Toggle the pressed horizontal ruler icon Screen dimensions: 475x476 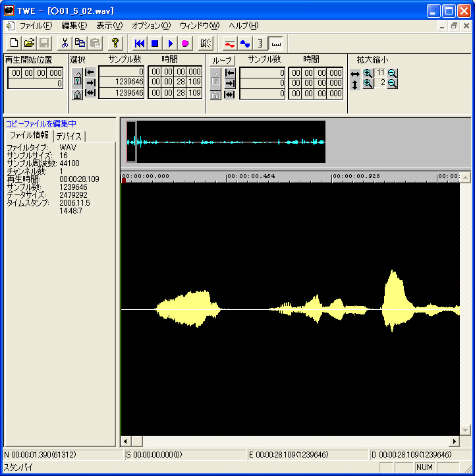275,44
